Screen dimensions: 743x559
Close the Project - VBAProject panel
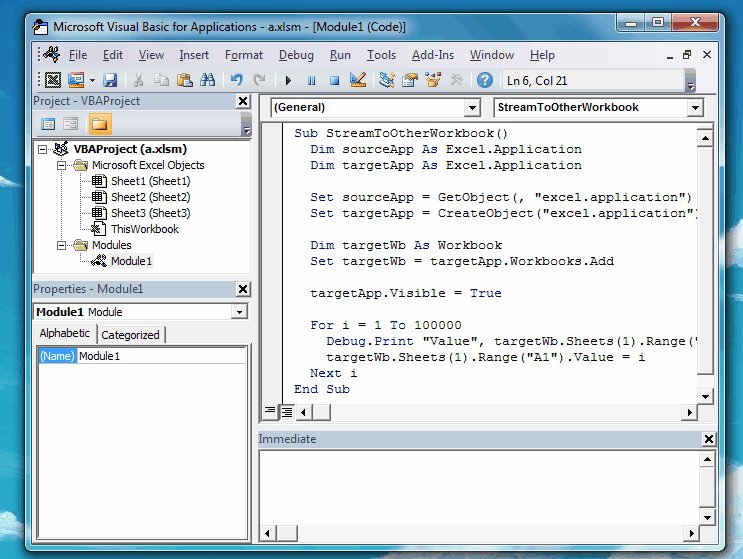[x=243, y=101]
